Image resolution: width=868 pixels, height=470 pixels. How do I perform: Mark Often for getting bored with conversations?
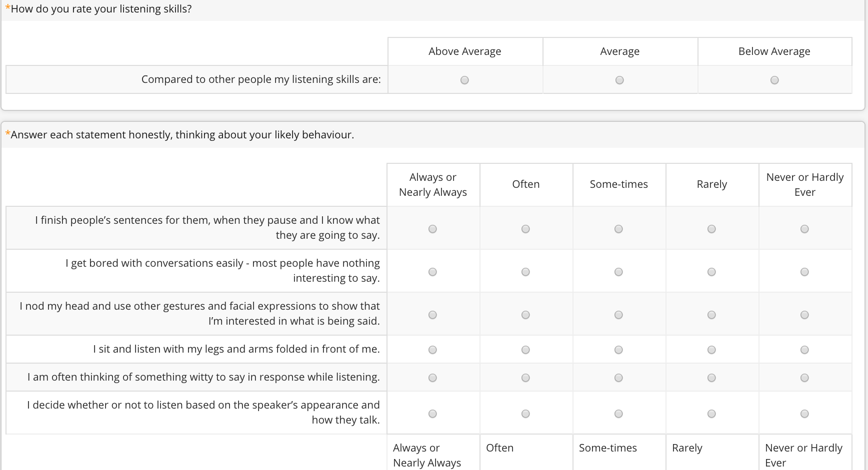click(x=525, y=272)
